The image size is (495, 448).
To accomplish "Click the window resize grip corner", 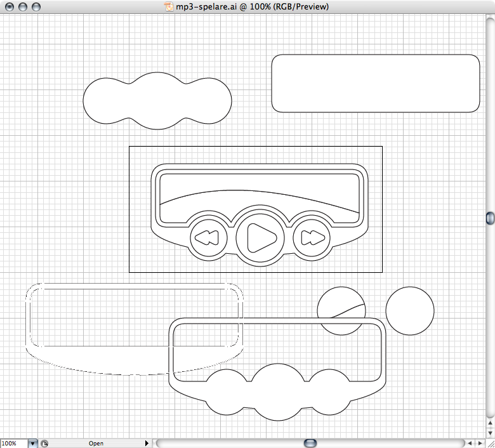I will [x=490, y=443].
